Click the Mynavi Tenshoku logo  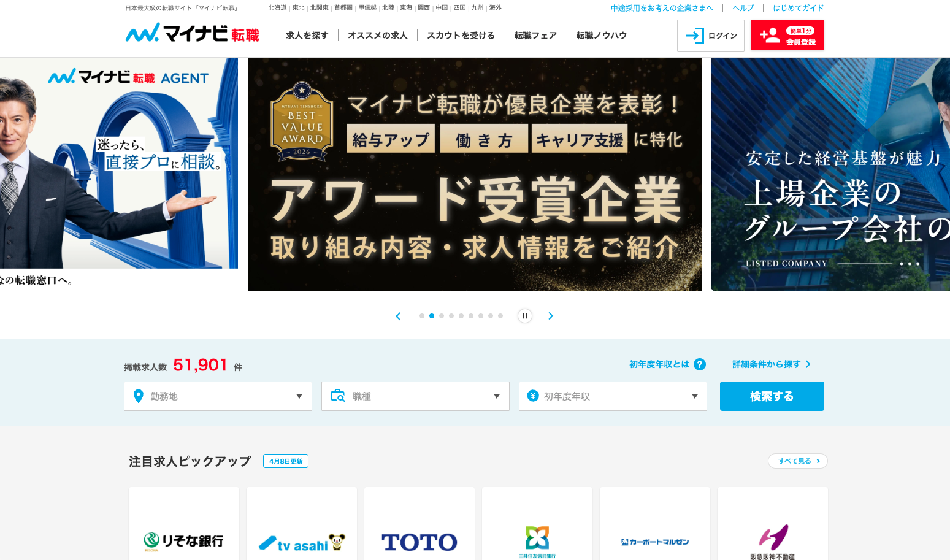[x=192, y=33]
